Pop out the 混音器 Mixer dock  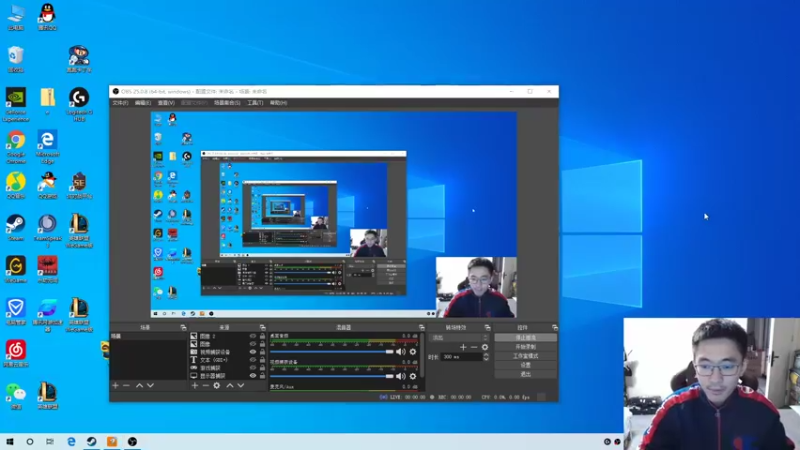(x=421, y=328)
